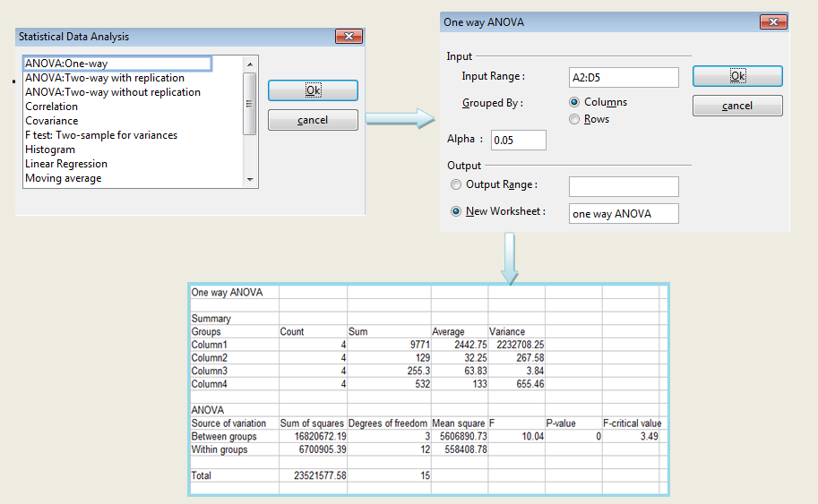Select ANOVA:Two-way with replication item
The width and height of the screenshot is (818, 504).
click(104, 78)
